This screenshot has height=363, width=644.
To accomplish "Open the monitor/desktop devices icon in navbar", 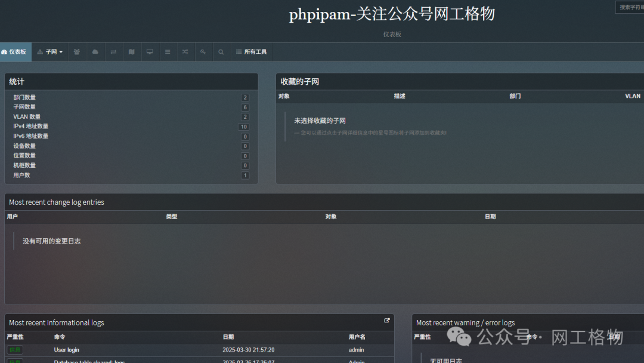I will pos(150,52).
